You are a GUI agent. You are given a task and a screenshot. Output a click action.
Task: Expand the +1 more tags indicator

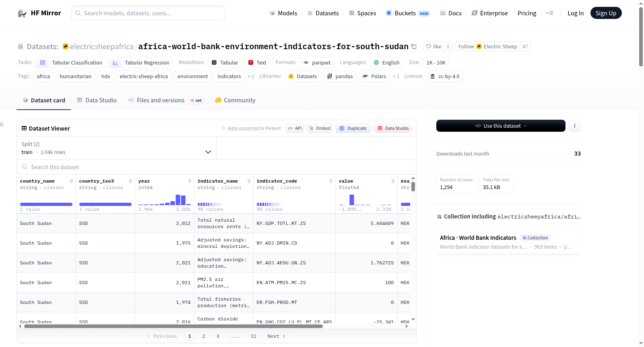[251, 77]
